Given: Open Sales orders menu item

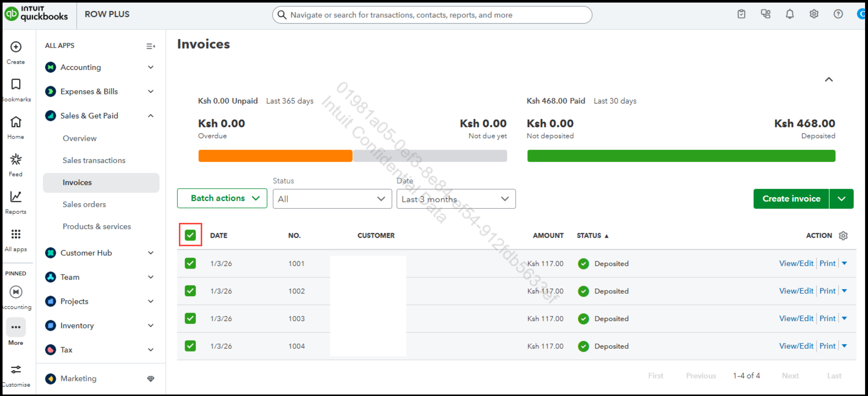Looking at the screenshot, I should coord(84,204).
